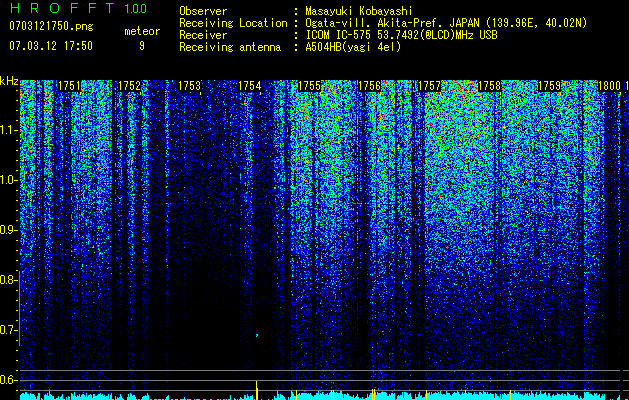Screen dimensions: 629x400
Task: Select the Ogata-vill. Akita-Pref. JAPAN location text
Action: click(446, 23)
